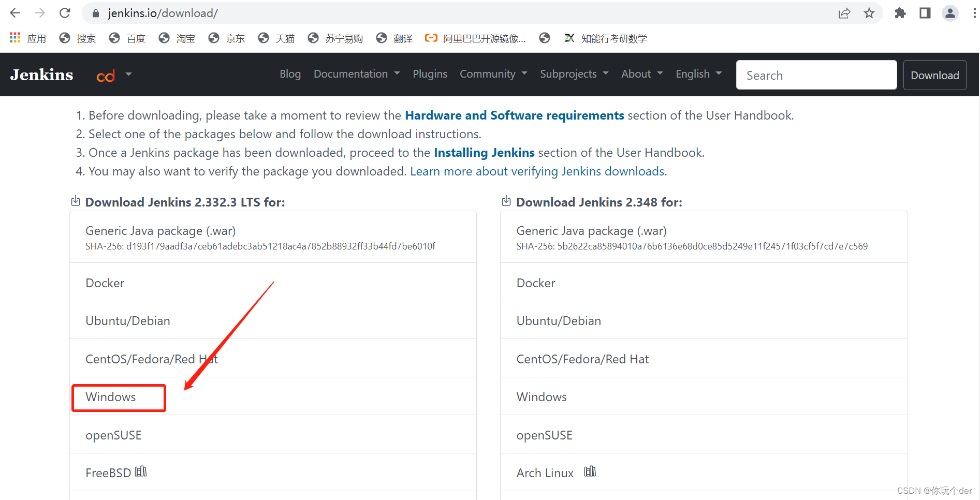Click the download icon beside 2.348 heading
This screenshot has height=500, width=980.
click(506, 201)
